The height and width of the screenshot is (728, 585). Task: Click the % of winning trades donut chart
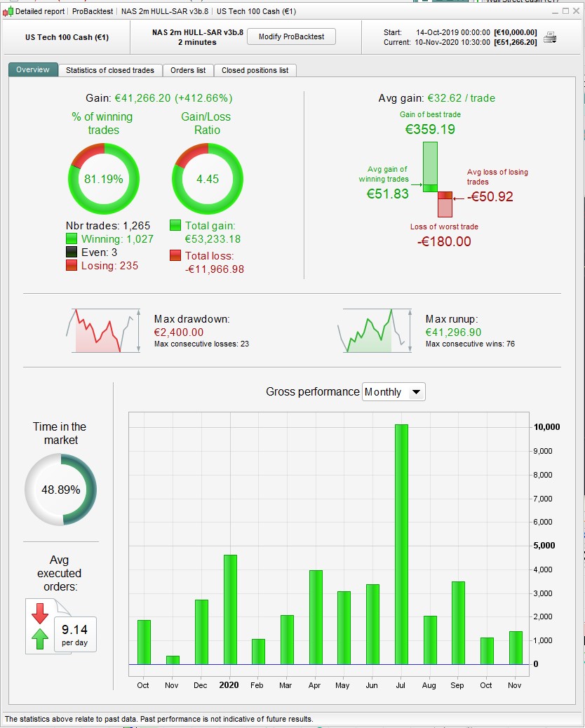[x=104, y=179]
